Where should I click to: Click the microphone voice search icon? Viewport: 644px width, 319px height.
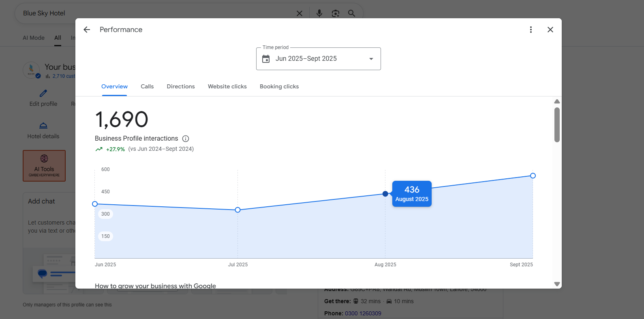319,13
